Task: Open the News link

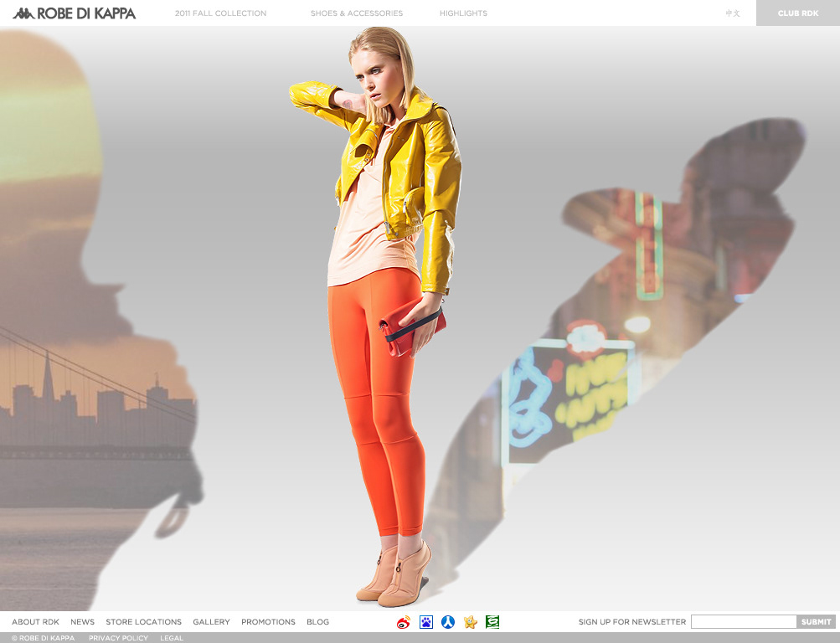Action: coord(82,622)
